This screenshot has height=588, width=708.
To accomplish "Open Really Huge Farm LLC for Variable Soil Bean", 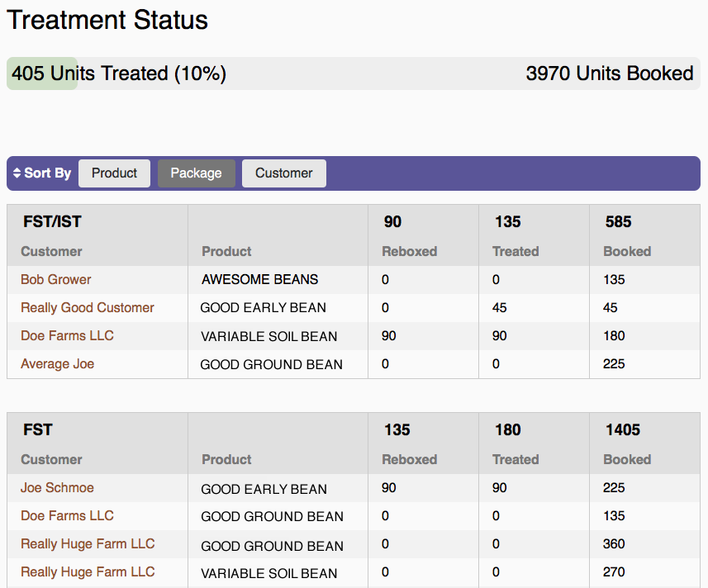I will [88, 571].
